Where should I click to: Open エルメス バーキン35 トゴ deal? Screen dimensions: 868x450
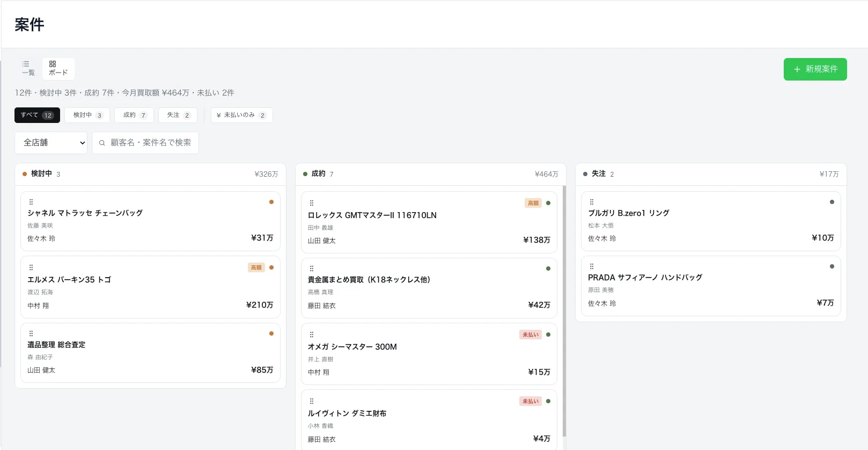[150, 287]
